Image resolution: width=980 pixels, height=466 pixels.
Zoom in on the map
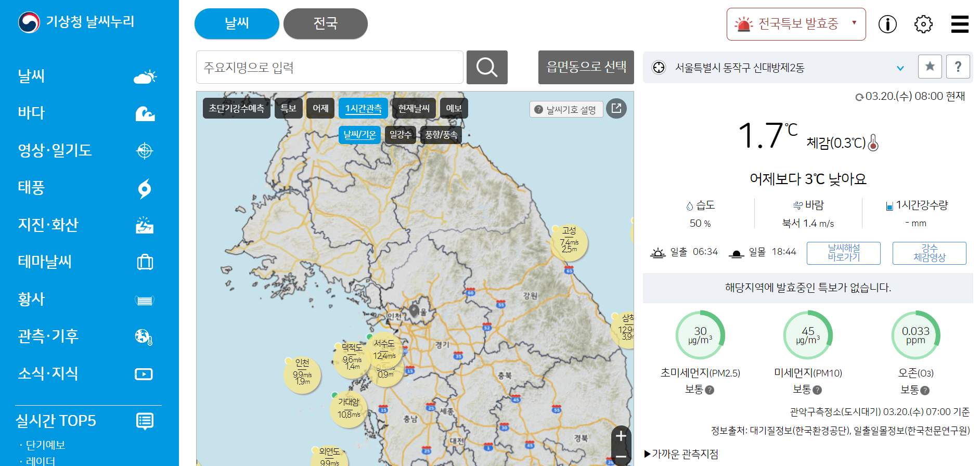coord(621,436)
